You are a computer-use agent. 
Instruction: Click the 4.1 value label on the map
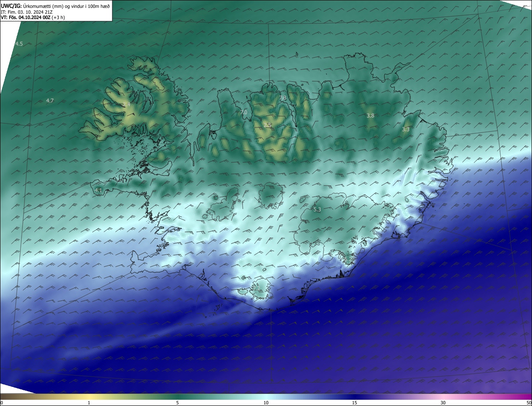tap(99, 190)
